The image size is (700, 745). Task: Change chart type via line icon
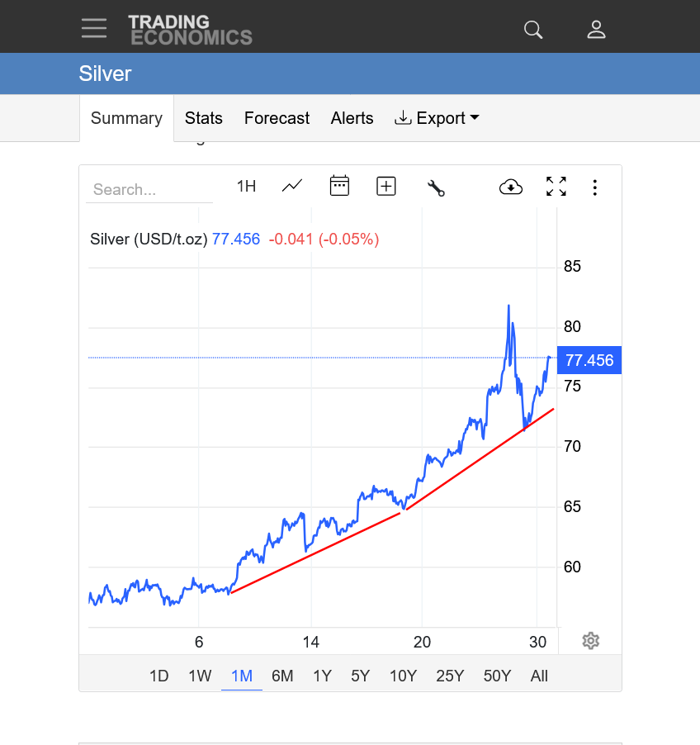point(291,186)
